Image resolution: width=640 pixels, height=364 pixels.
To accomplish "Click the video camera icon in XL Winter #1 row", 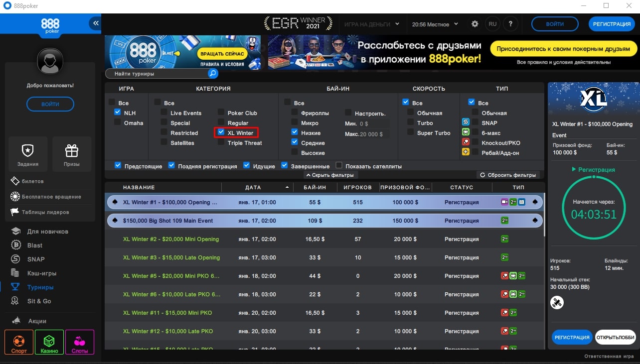I will (x=504, y=202).
